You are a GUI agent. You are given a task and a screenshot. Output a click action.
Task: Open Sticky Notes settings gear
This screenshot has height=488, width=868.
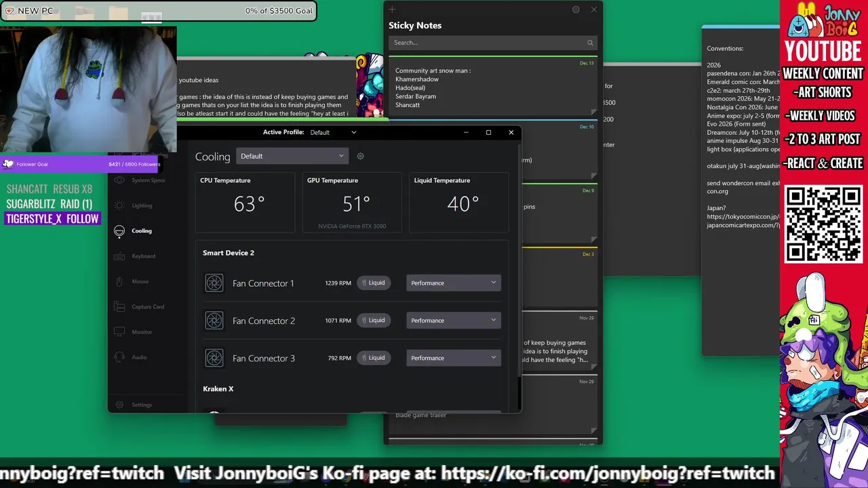576,9
